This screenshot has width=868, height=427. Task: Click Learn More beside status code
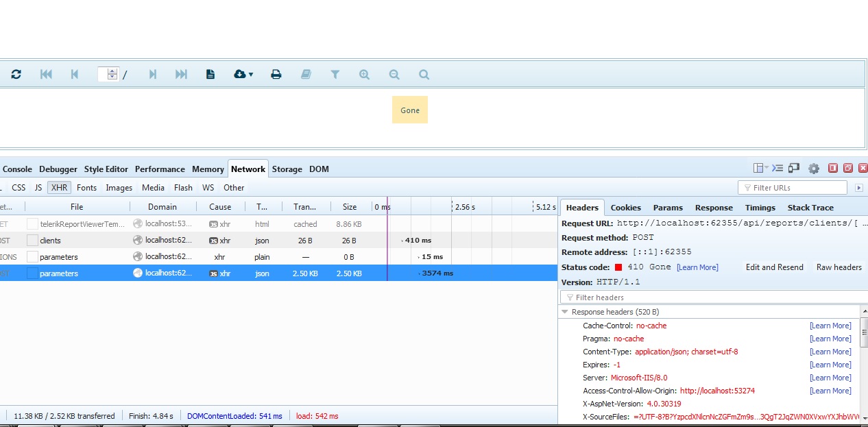[697, 267]
